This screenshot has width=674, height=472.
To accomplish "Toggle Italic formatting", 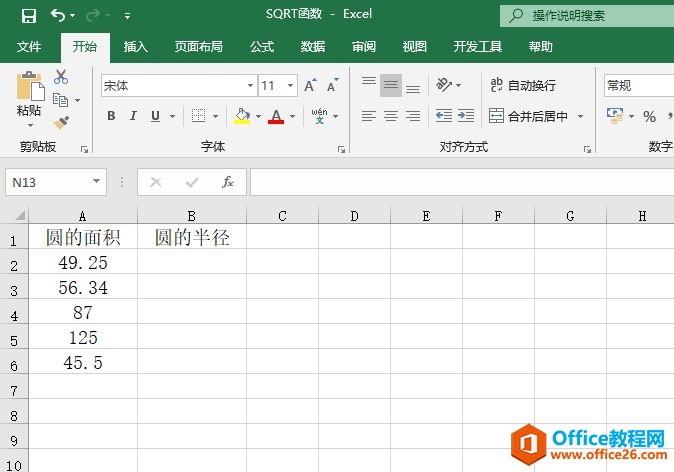I will pyautogui.click(x=133, y=116).
